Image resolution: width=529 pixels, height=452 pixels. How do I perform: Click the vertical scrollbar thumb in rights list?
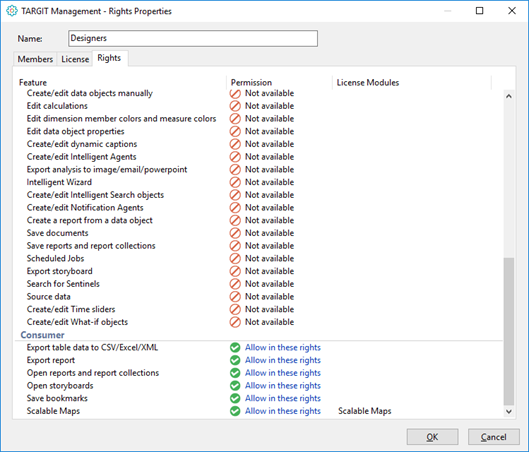[509, 331]
